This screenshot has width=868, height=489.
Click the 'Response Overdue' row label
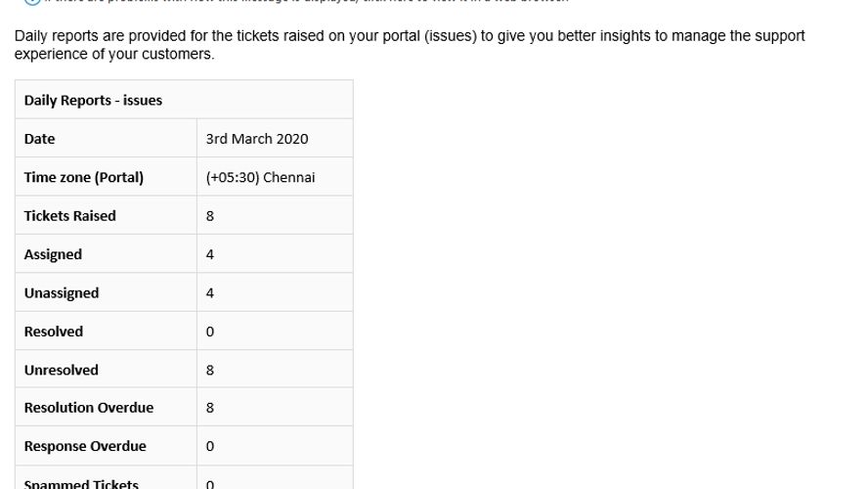(x=85, y=446)
